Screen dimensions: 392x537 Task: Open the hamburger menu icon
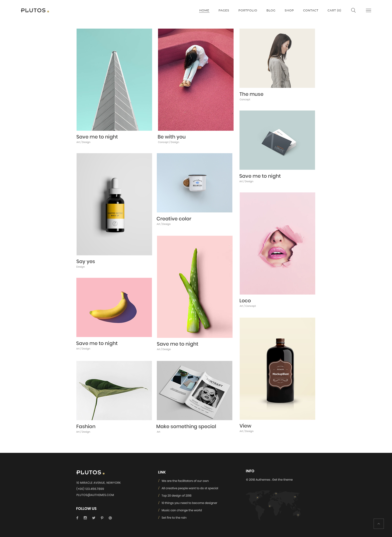pyautogui.click(x=368, y=10)
